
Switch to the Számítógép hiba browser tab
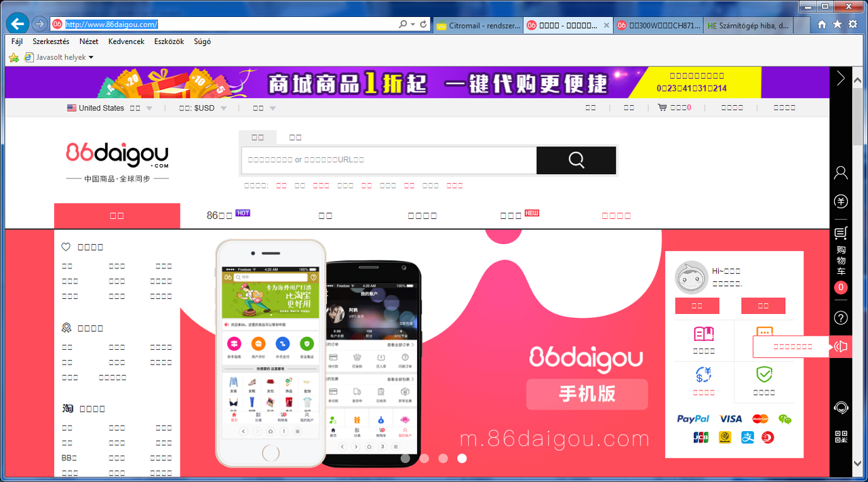[748, 26]
